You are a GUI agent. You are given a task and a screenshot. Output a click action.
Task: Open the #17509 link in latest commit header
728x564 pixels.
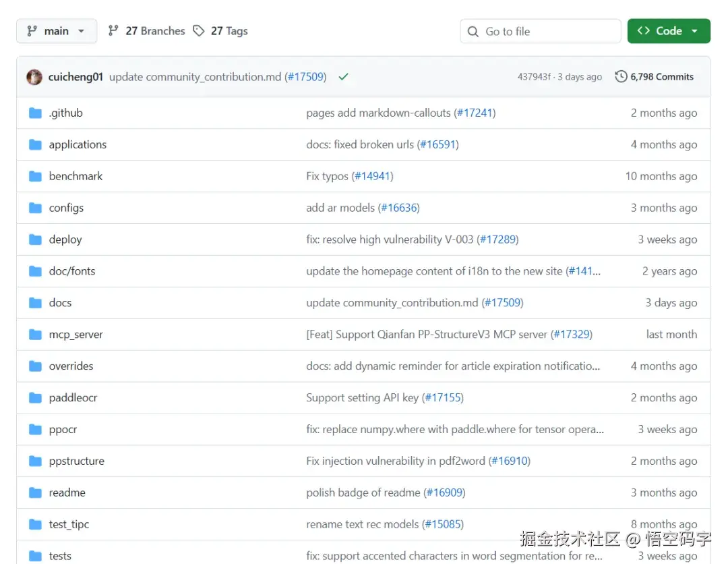coord(305,77)
